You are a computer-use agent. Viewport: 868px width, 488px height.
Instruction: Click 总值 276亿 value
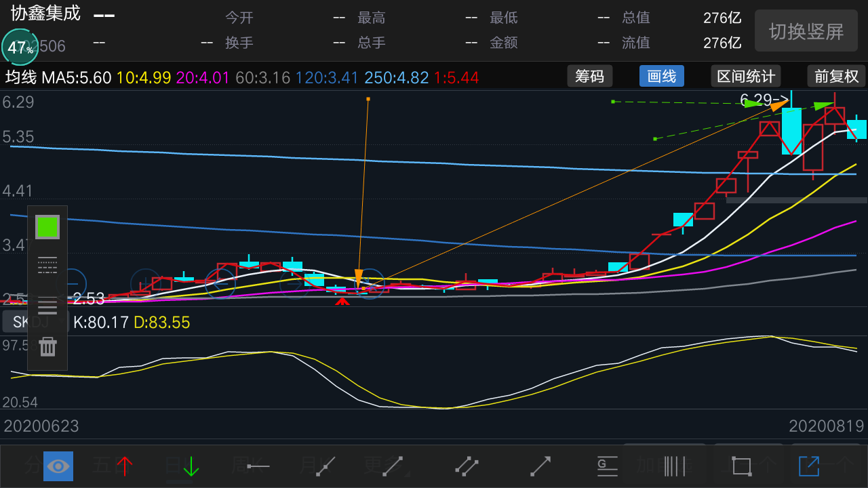[x=722, y=18]
